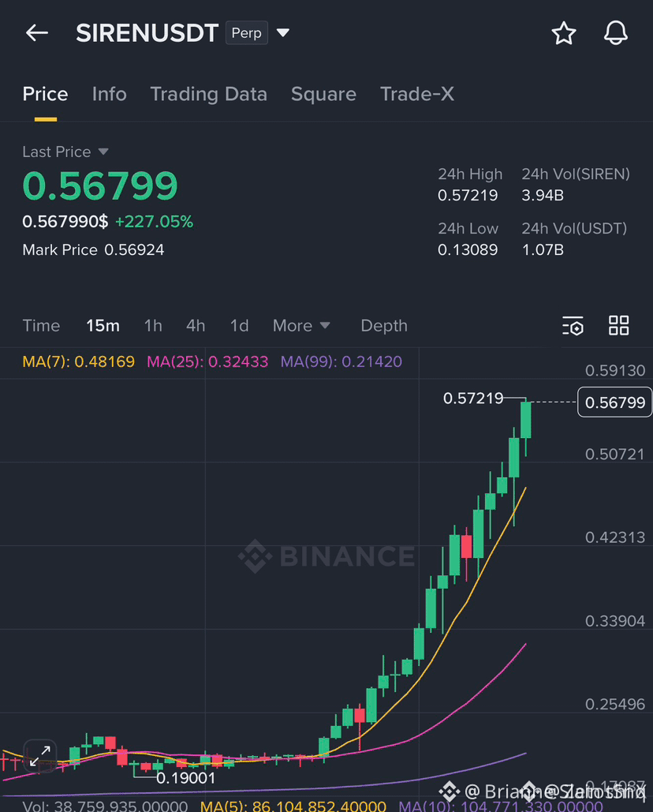Image resolution: width=653 pixels, height=812 pixels.
Task: Tap the Perp contract badge
Action: pos(246,32)
